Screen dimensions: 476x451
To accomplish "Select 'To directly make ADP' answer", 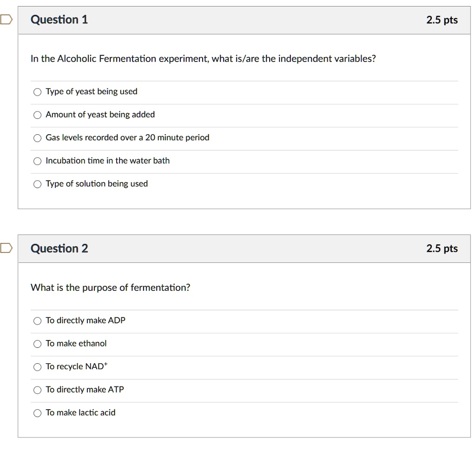I will [x=38, y=321].
